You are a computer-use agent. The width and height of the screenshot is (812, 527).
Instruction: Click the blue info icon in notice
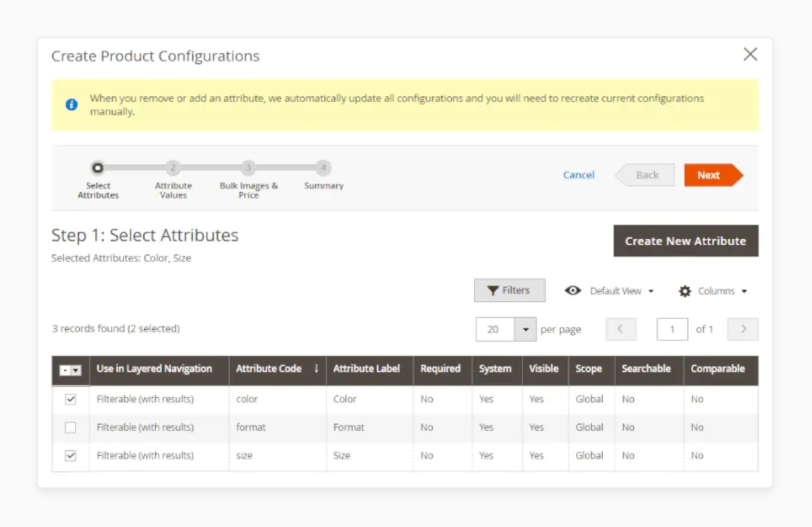pos(71,105)
